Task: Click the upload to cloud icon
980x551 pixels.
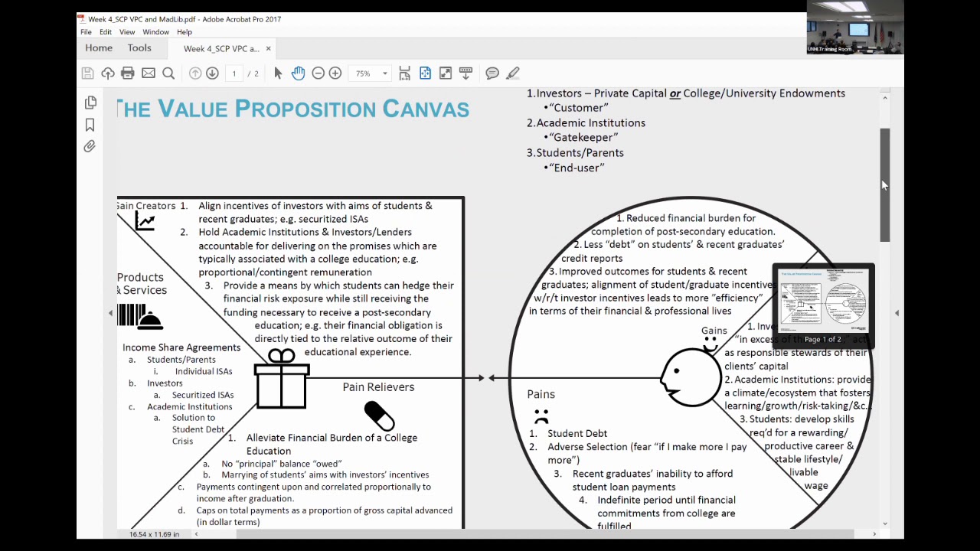Action: point(108,73)
